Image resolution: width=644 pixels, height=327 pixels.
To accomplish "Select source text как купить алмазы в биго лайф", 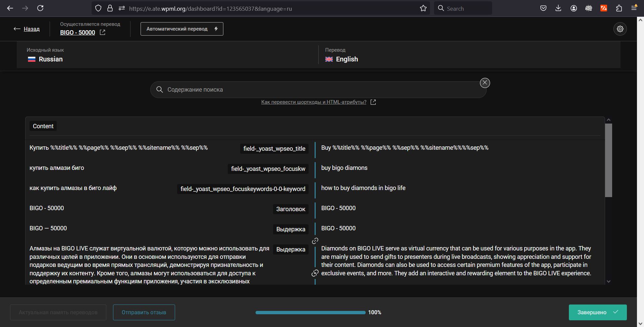I will (x=73, y=188).
